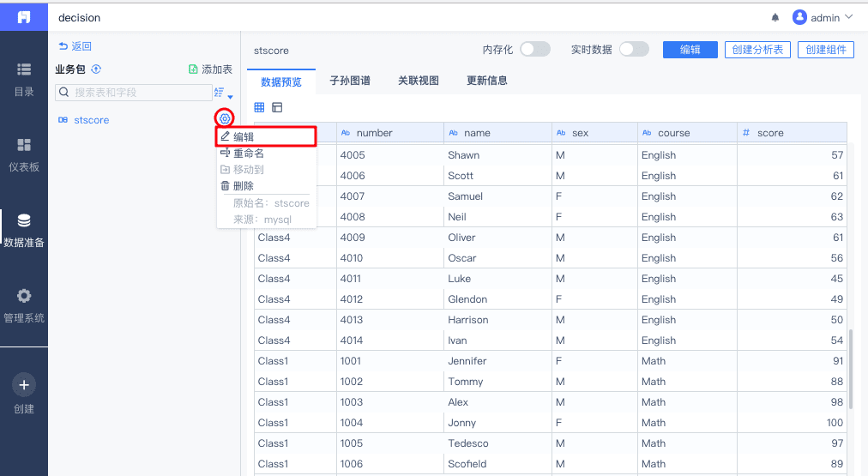Switch to the 子孙图谱 tab
The image size is (868, 476).
[x=350, y=81]
